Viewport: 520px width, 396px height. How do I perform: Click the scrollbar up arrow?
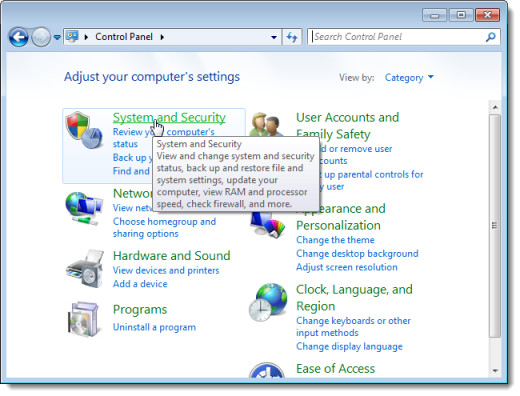coord(495,107)
